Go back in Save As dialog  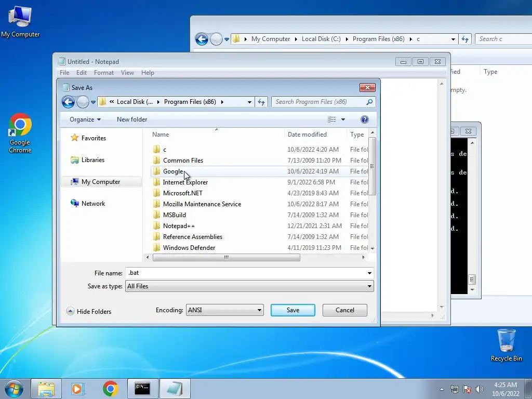click(x=68, y=102)
